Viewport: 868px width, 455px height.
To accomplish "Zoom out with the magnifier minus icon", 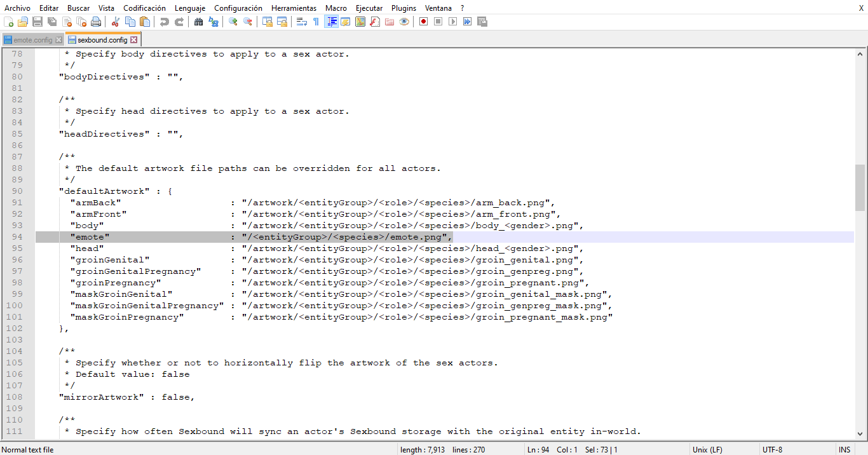I will click(x=248, y=22).
